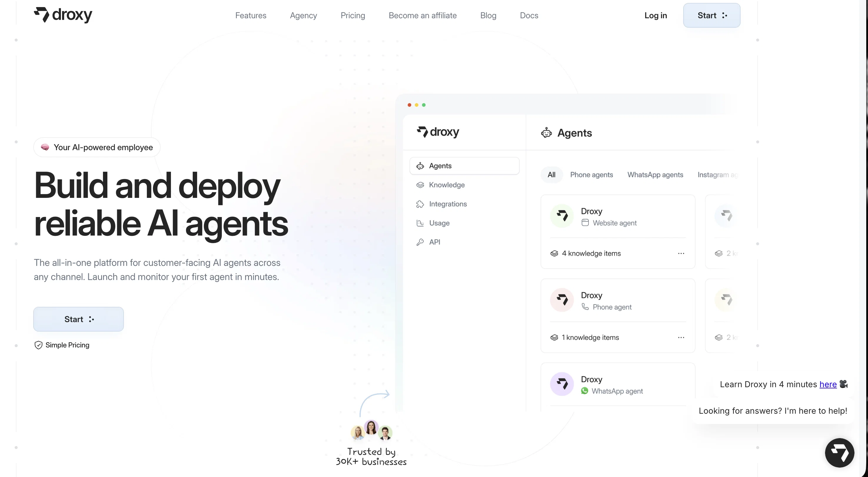Click the hero Start button below the tagline

[x=79, y=319]
